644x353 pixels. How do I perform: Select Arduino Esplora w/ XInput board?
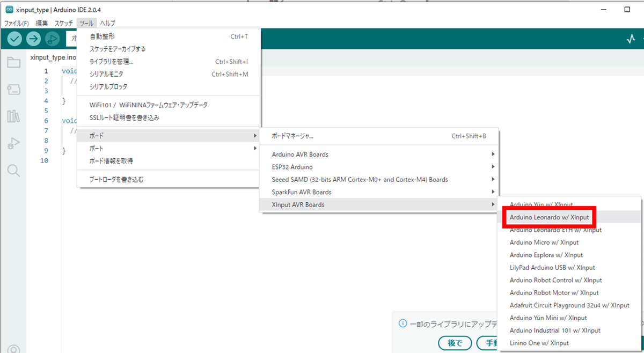coord(570,255)
